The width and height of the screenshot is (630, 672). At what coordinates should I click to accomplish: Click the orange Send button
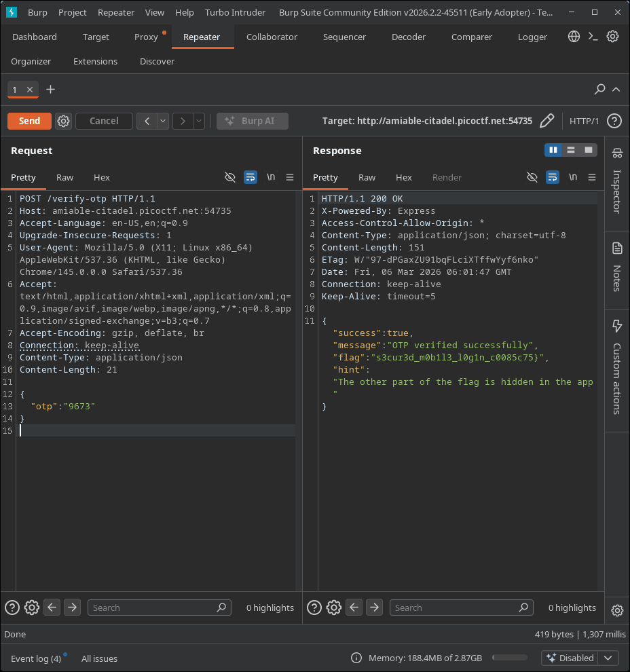pyautogui.click(x=29, y=121)
